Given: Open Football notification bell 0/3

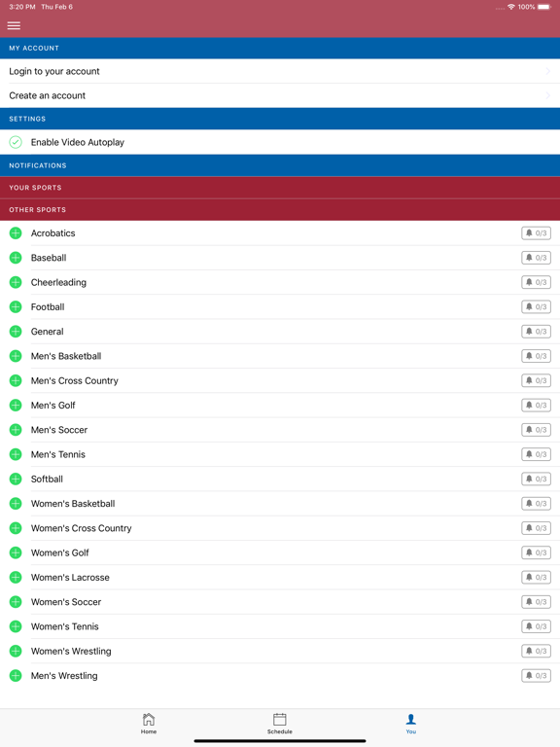Looking at the screenshot, I should pos(537,306).
